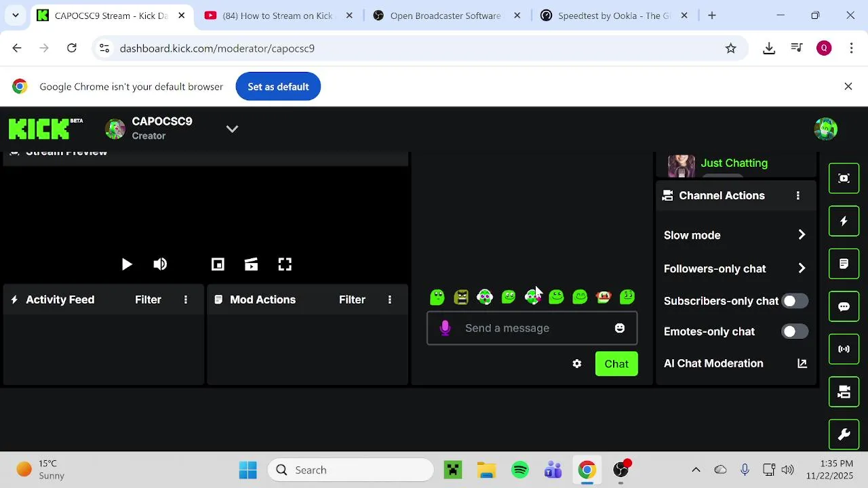Viewport: 868px width, 488px height.
Task: Insert the closed-eyes happy green emote
Action: click(x=580, y=297)
